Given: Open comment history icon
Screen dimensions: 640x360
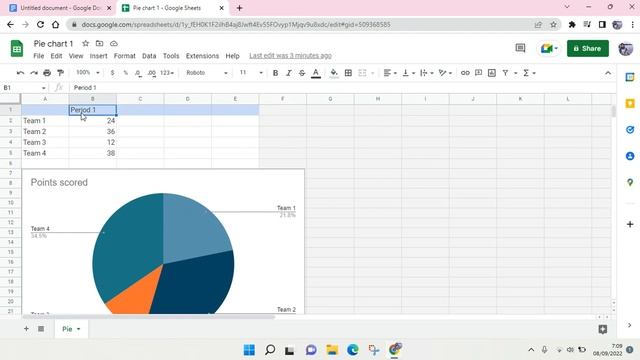Looking at the screenshot, I should (x=520, y=49).
